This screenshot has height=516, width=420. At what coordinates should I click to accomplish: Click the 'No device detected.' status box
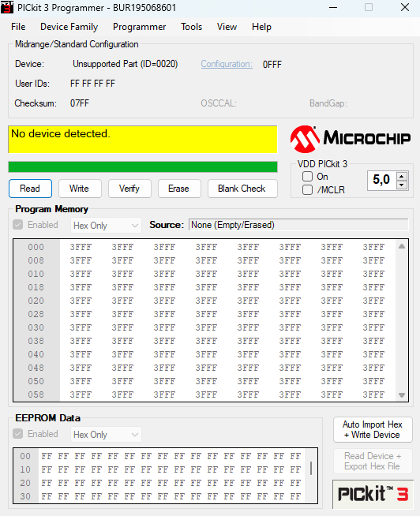pos(143,140)
